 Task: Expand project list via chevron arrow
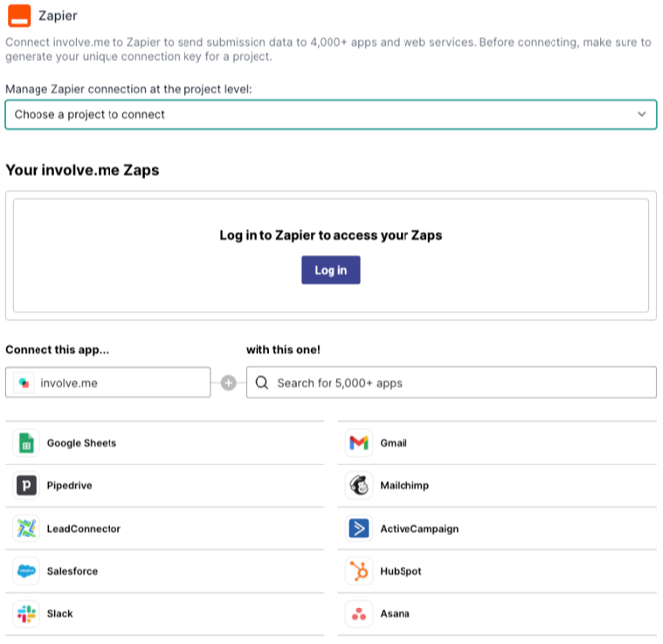coord(642,114)
